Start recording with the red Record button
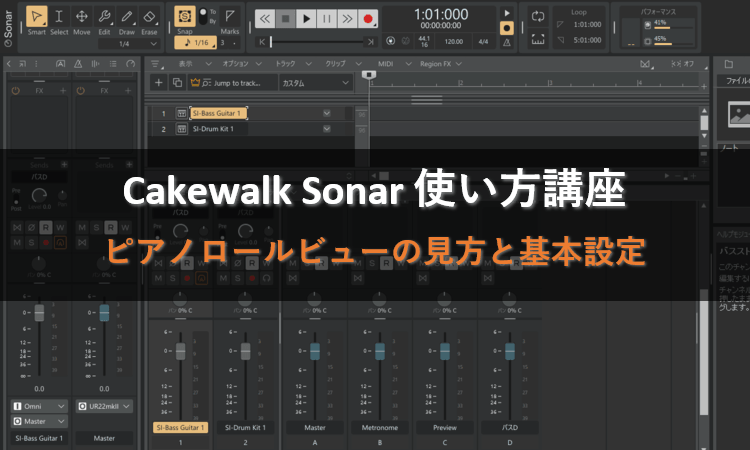The image size is (750, 450). click(368, 18)
